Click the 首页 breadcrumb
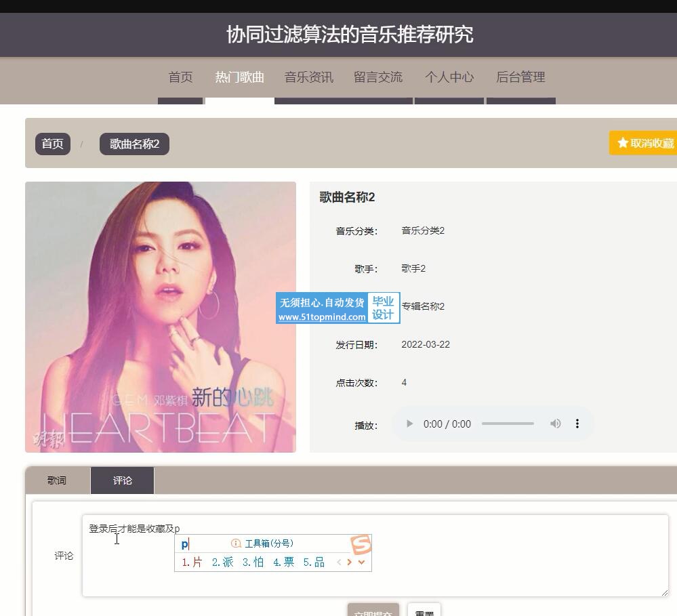Screen dimensions: 677x616 [53, 144]
